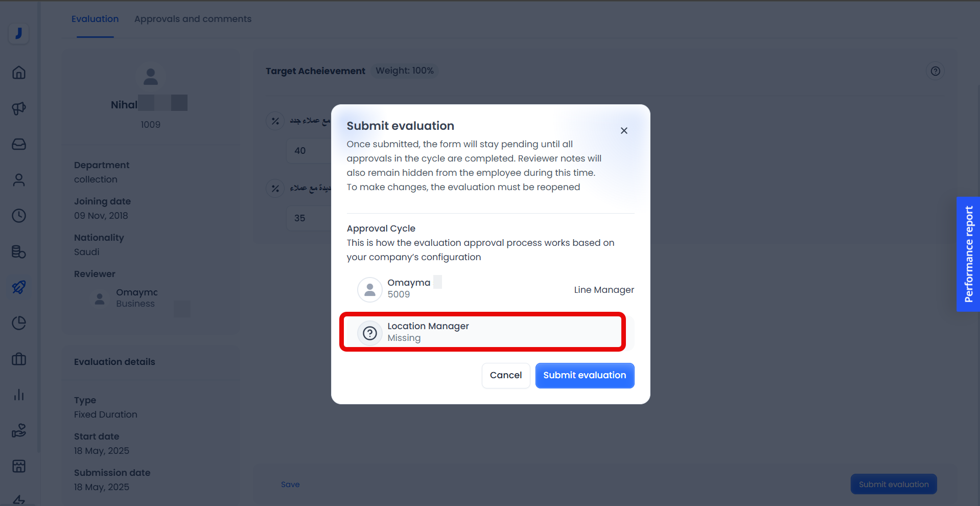Open the Performance report side panel
980x506 pixels.
pyautogui.click(x=968, y=254)
